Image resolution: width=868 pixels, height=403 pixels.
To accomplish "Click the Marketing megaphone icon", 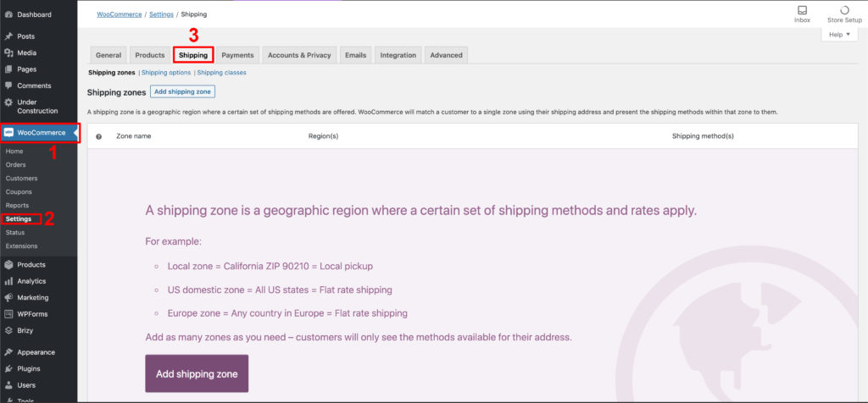I will [x=8, y=297].
